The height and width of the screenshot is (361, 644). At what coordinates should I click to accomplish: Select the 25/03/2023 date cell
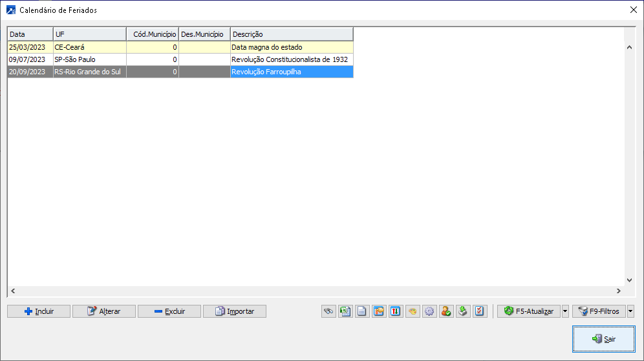tap(30, 47)
